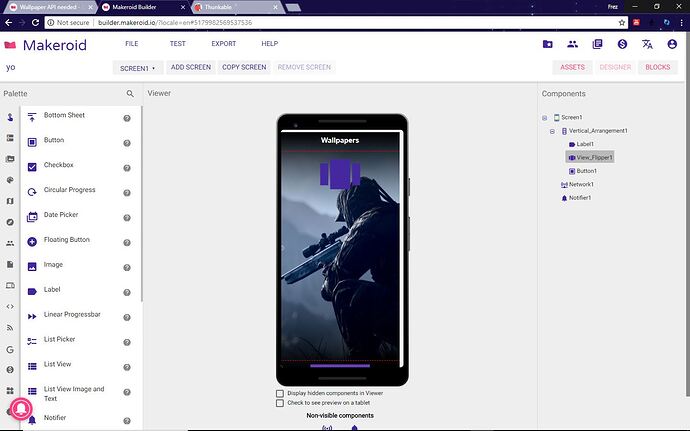
Task: Click help icon beside Label component
Action: (127, 292)
